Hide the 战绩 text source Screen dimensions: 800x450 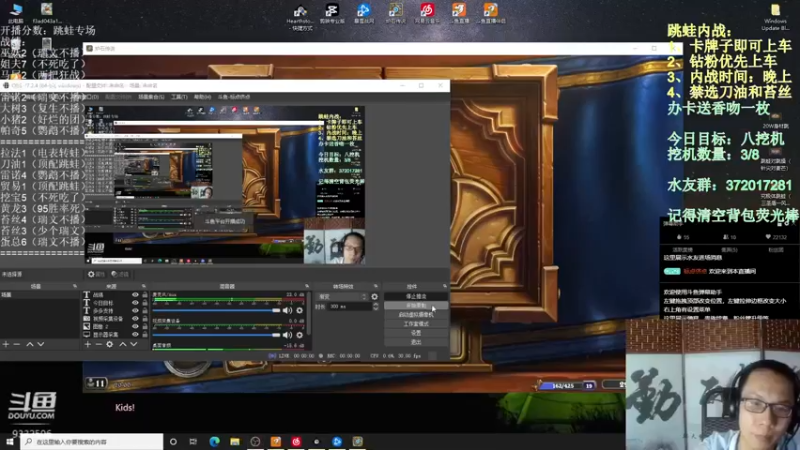[135, 295]
